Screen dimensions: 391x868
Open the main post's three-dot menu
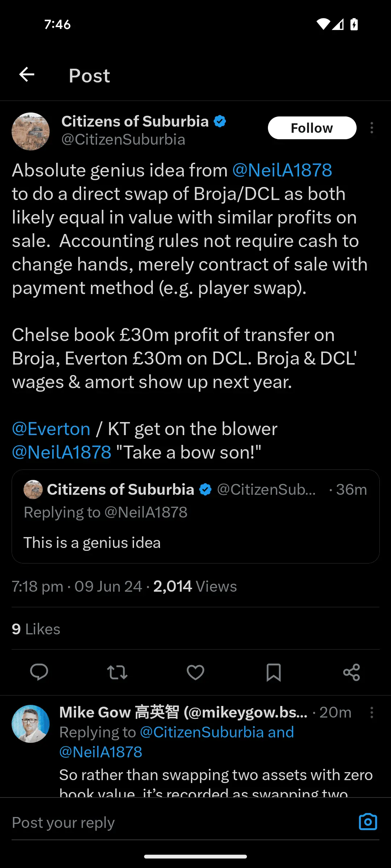click(x=372, y=128)
